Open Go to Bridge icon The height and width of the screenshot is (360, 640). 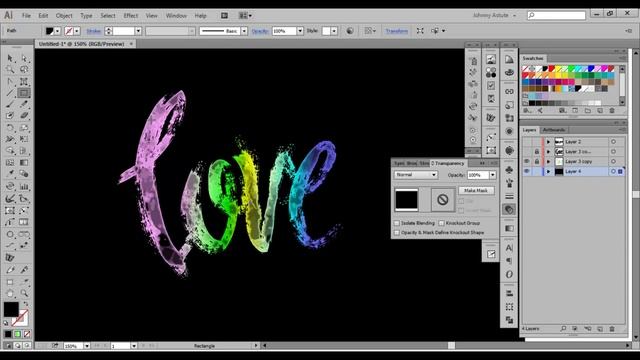(x=224, y=16)
